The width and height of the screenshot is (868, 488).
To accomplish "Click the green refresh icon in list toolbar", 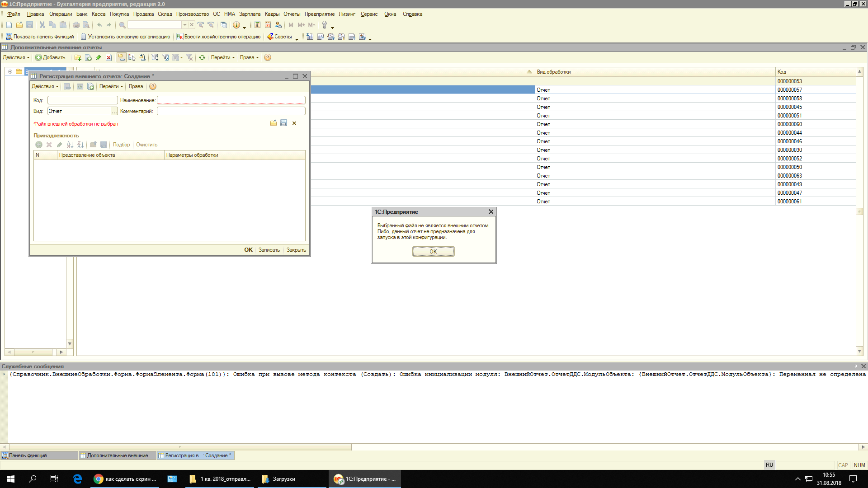I will [202, 57].
